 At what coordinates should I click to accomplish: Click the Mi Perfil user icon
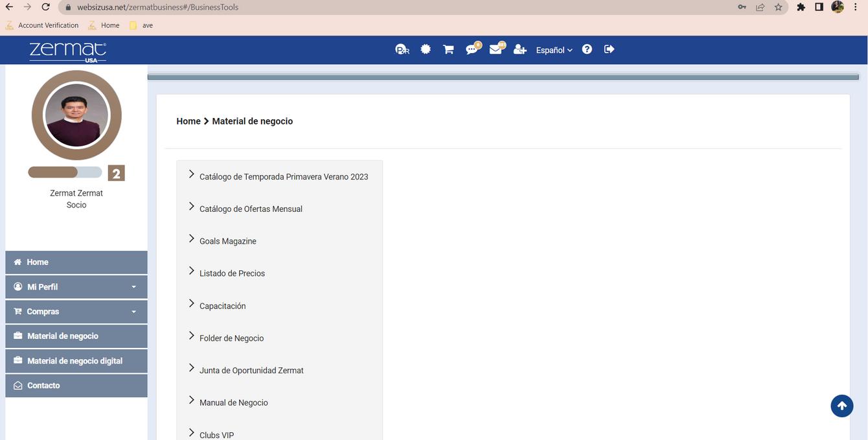click(x=18, y=286)
